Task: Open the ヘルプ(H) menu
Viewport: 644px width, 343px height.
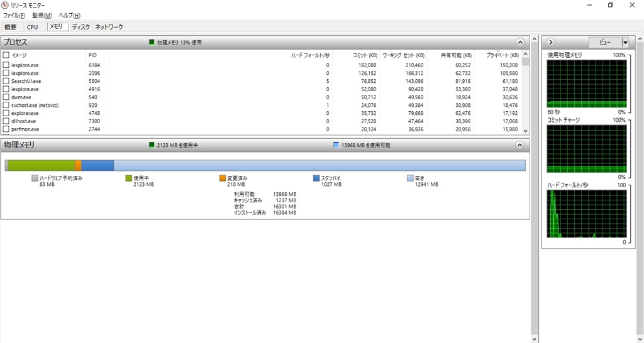Action: 69,16
